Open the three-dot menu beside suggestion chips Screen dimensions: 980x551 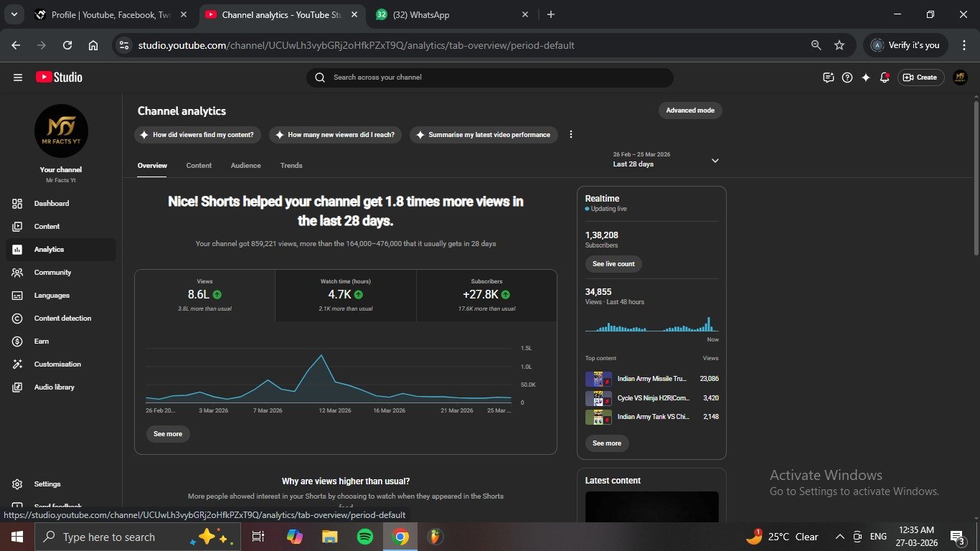(571, 135)
